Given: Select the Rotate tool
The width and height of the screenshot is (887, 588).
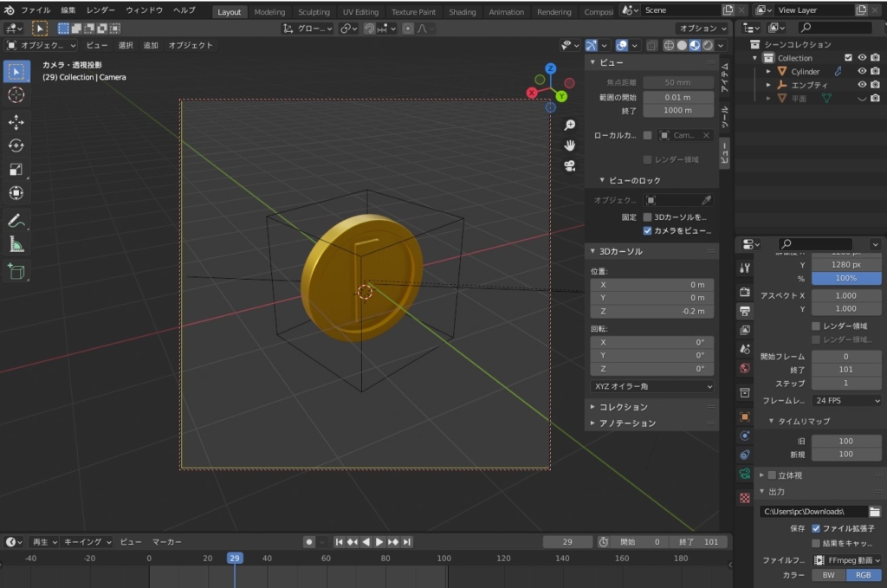Looking at the screenshot, I should click(x=17, y=146).
